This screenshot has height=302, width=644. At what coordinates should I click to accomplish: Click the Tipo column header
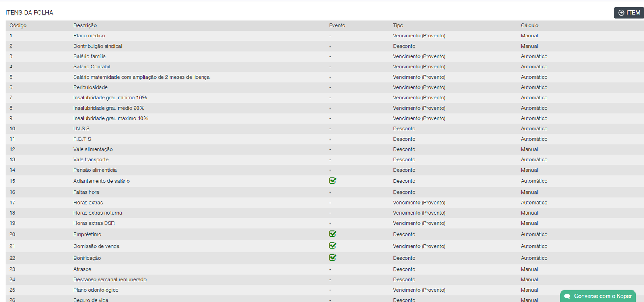pyautogui.click(x=398, y=25)
